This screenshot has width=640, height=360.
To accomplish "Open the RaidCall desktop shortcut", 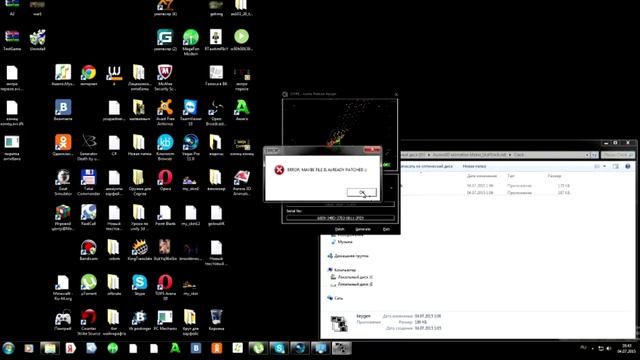I will coord(89,215).
